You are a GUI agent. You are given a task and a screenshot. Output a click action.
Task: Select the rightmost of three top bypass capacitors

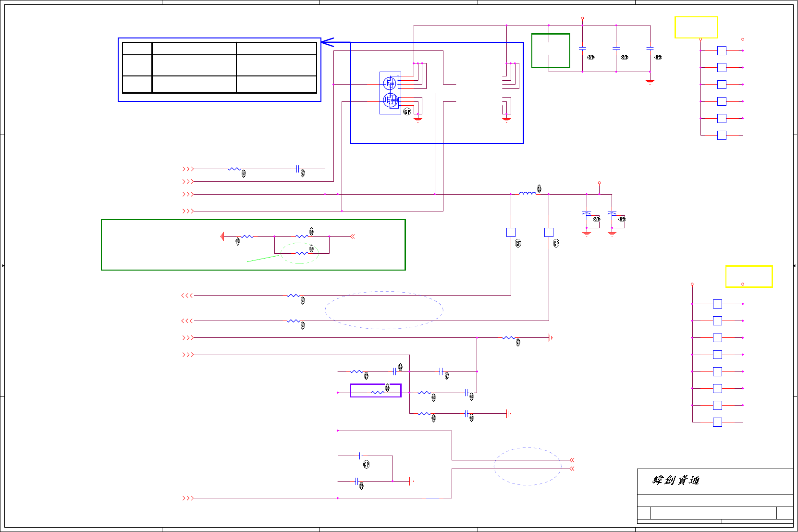(650, 49)
